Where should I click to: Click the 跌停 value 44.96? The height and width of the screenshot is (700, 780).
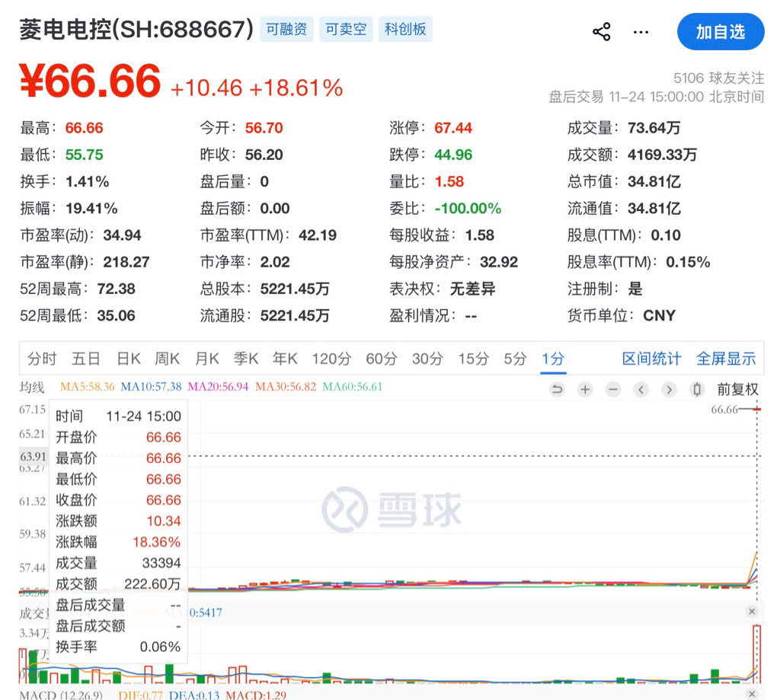pos(453,155)
